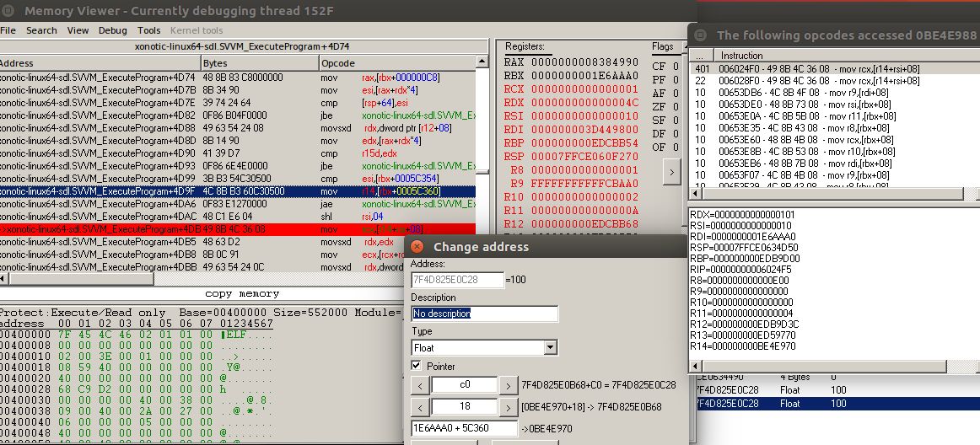Image resolution: width=980 pixels, height=445 pixels.
Task: Open the Type dropdown showing Float
Action: coord(551,347)
